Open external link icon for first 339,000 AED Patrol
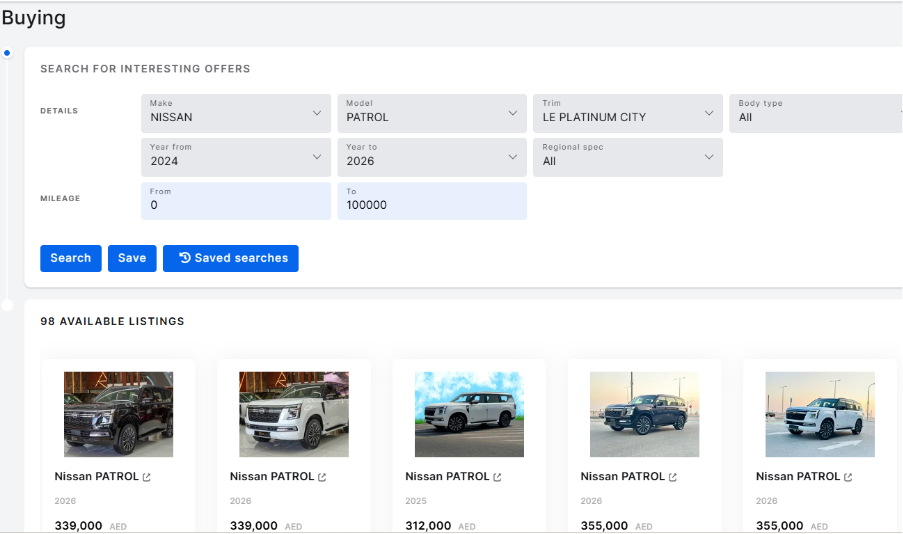Image resolution: width=903 pixels, height=534 pixels. tap(147, 477)
